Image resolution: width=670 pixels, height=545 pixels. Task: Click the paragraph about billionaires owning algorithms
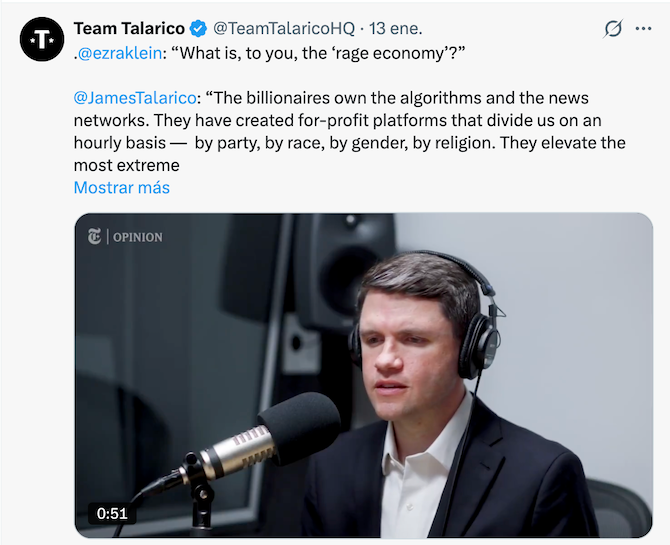[350, 131]
